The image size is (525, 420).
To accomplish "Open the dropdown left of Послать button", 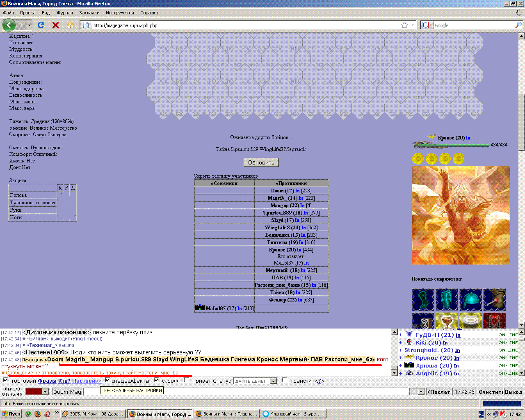I will point(417,392).
